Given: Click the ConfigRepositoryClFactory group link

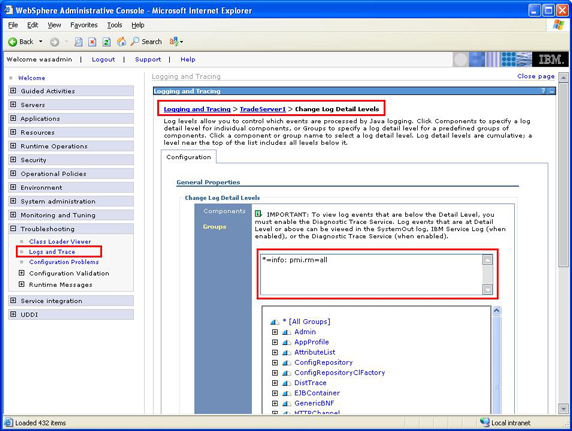Looking at the screenshot, I should (x=340, y=373).
